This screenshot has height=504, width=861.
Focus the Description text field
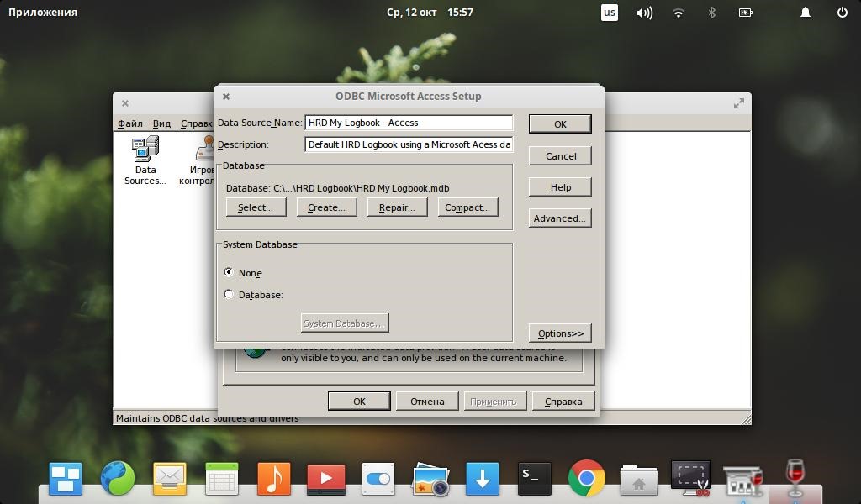409,144
